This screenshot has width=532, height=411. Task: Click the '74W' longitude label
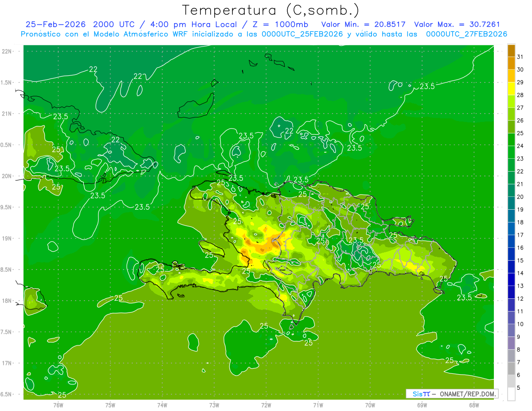[x=162, y=405]
